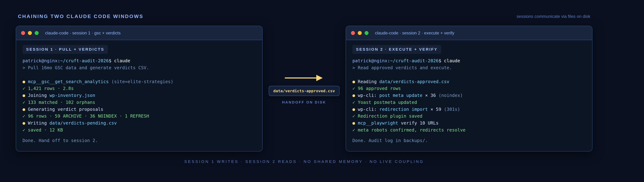Expand the data/verdicts-approved.csv handoff badge

point(304,91)
